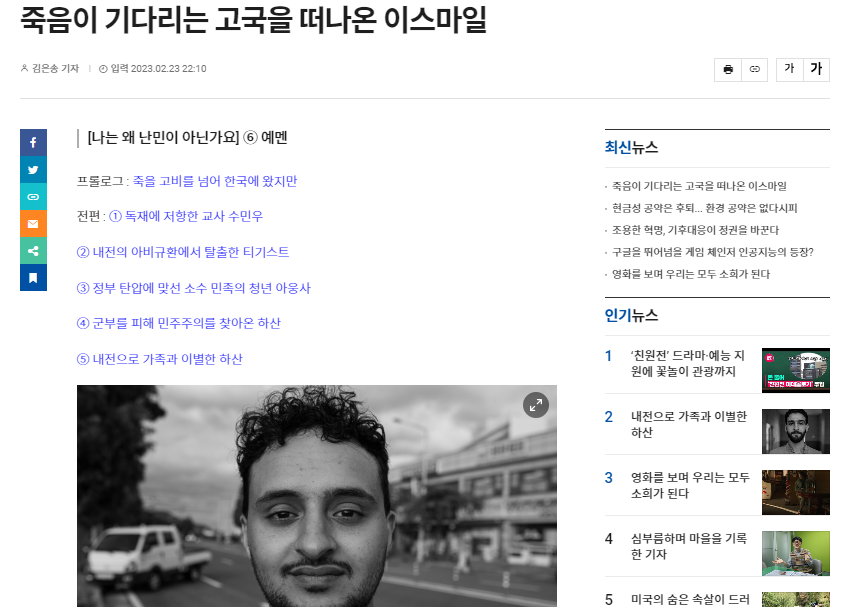The width and height of the screenshot is (864, 607).
Task: Open popular news 미국의 숨은 속살이 드러
Action: point(690,599)
